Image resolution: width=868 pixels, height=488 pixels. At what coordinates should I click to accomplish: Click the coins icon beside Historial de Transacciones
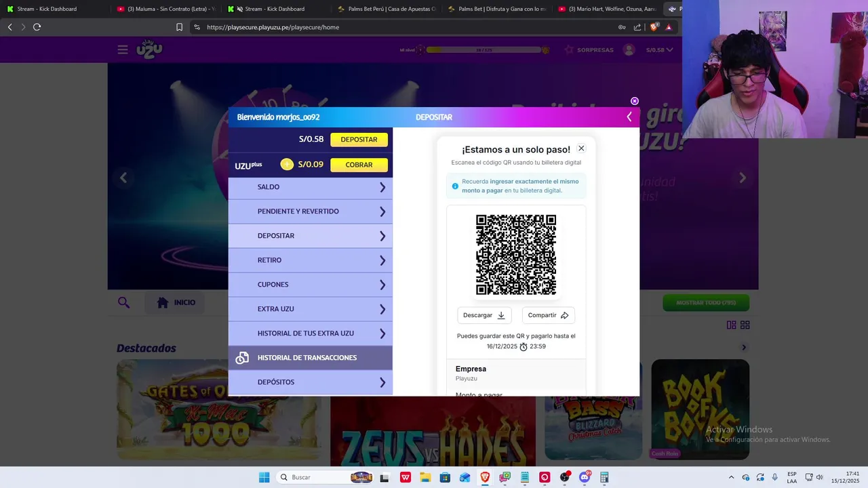pos(242,358)
